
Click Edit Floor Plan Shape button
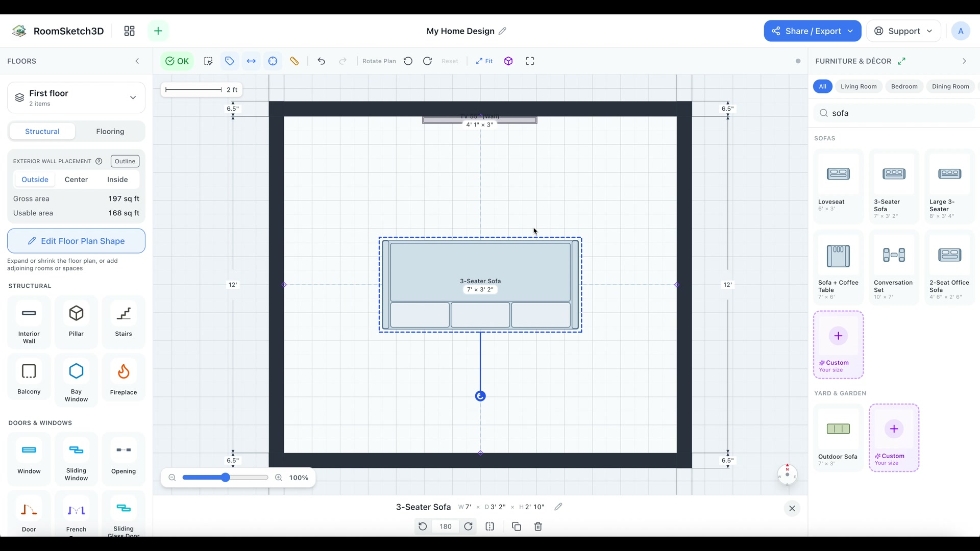click(76, 241)
